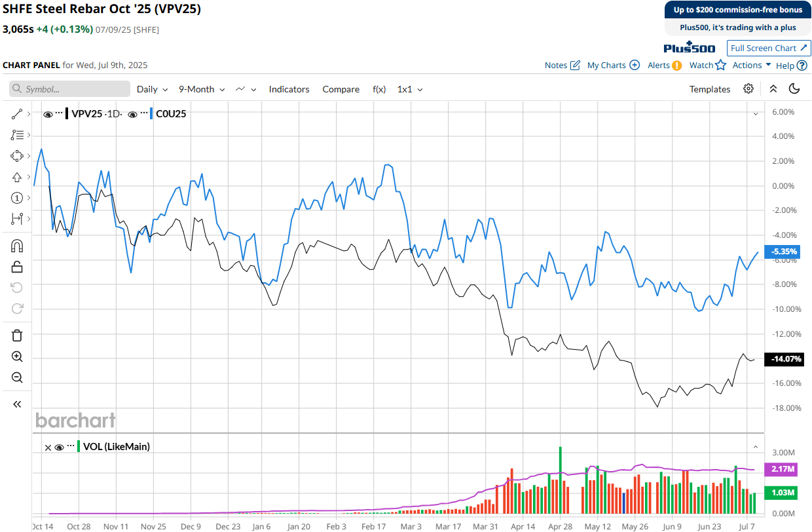Click into the Symbol search field
This screenshot has width=812, height=532.
tap(69, 89)
